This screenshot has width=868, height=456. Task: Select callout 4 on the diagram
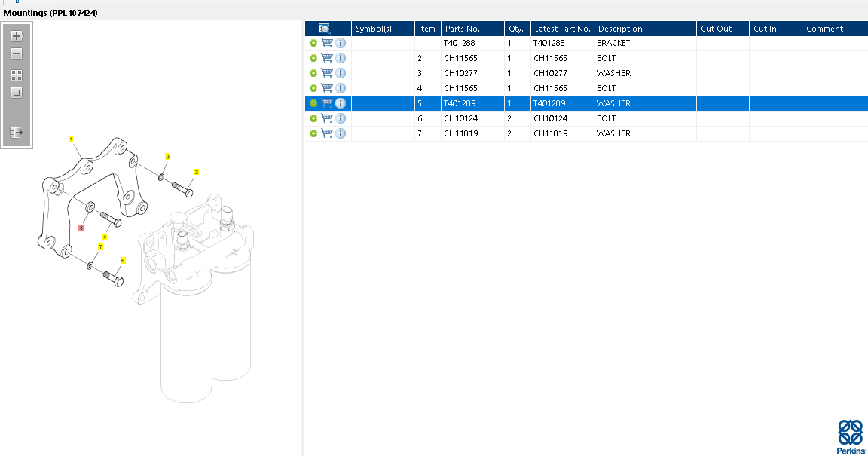105,237
